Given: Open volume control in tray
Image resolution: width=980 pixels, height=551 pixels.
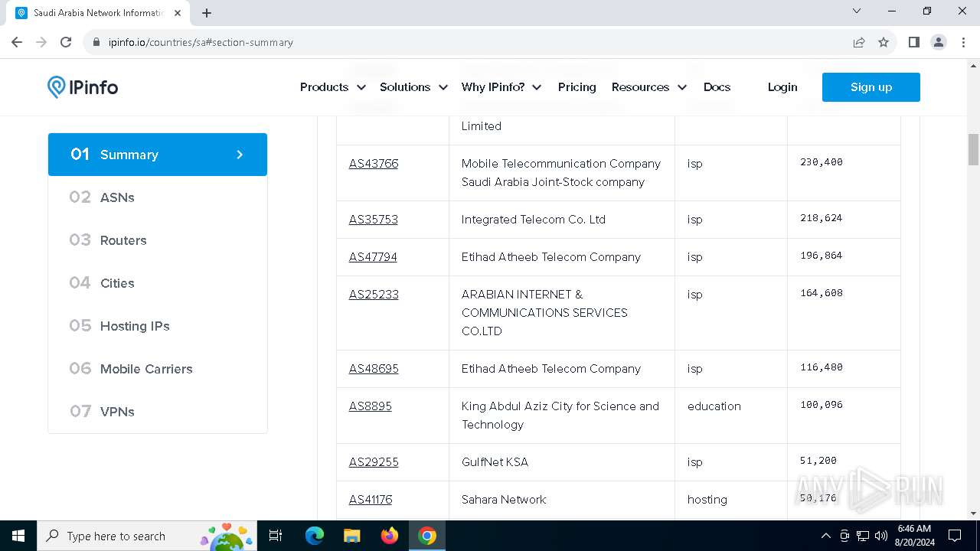Looking at the screenshot, I should click(x=880, y=536).
